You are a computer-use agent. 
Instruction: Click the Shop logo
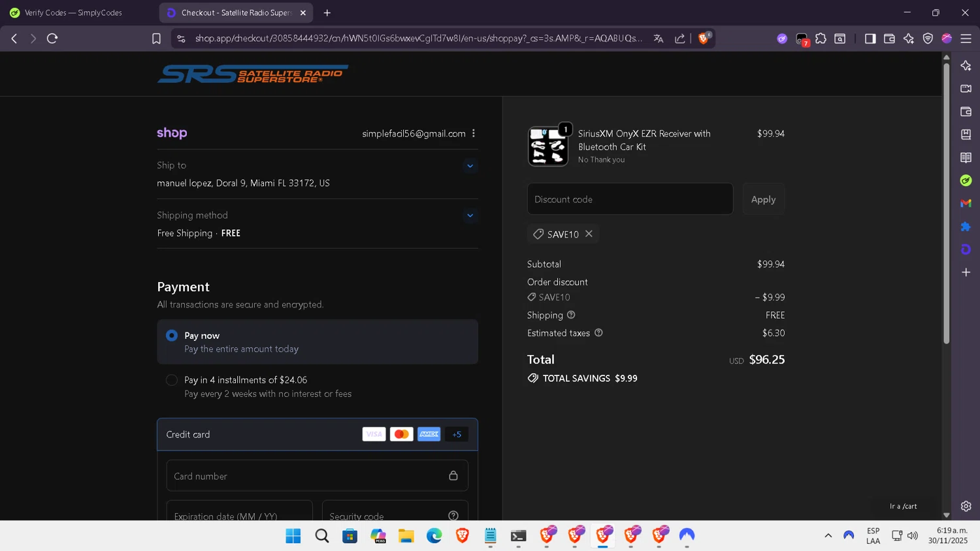tap(172, 133)
